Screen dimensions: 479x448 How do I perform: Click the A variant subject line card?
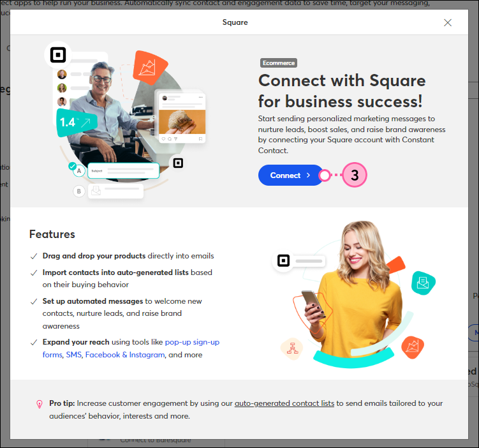(x=123, y=171)
